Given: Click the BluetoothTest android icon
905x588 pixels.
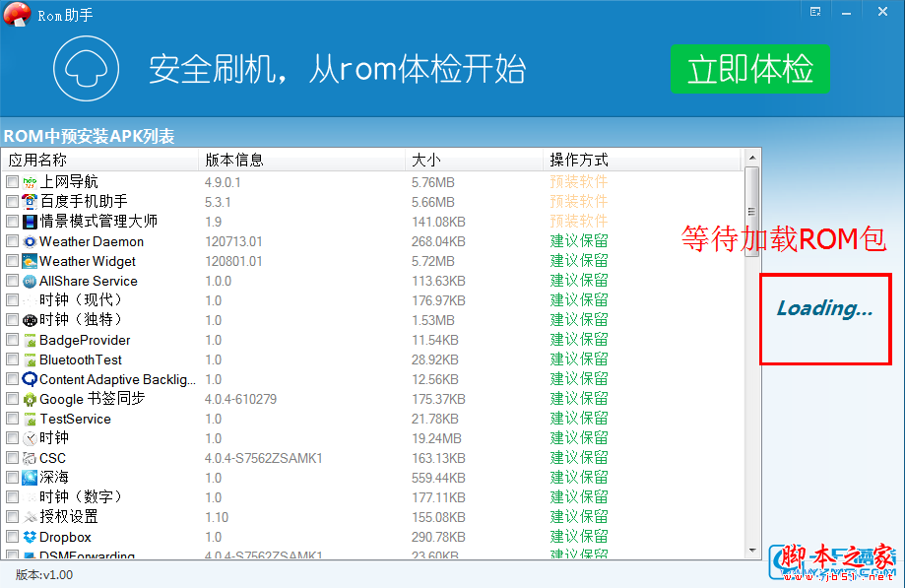Looking at the screenshot, I should [x=30, y=359].
